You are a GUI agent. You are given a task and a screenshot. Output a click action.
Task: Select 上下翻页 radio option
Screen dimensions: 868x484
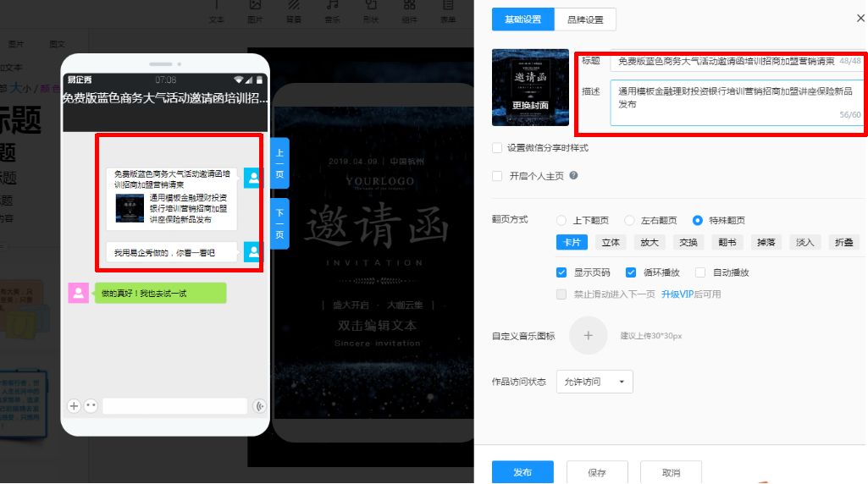[561, 220]
